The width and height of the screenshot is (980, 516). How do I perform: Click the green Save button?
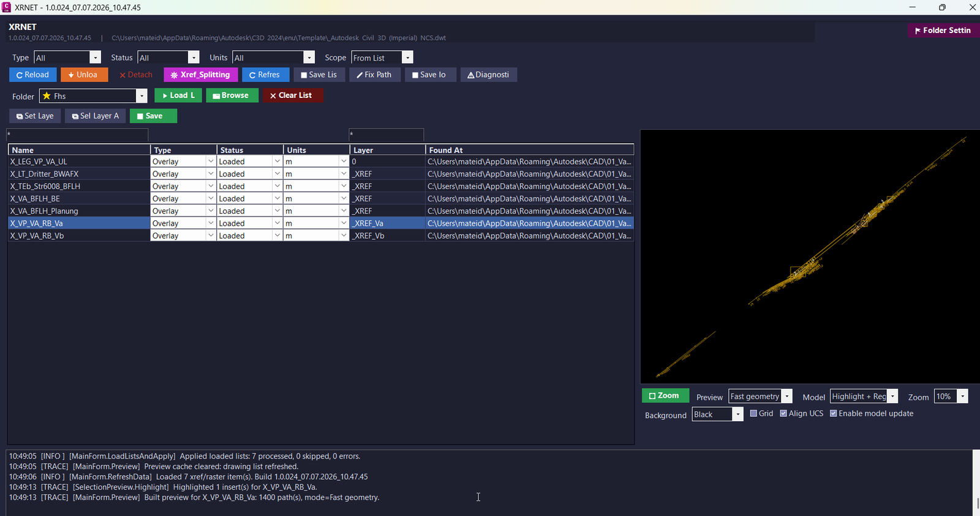click(x=153, y=116)
